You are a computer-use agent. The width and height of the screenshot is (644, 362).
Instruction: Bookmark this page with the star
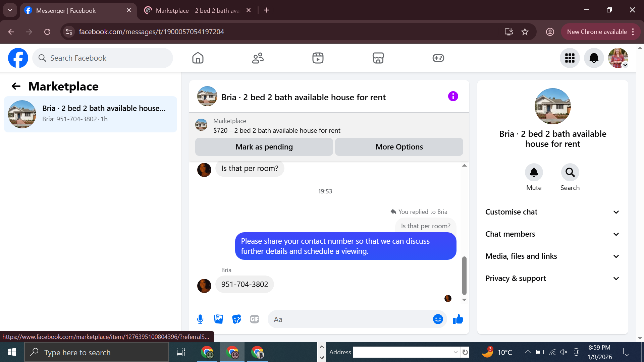point(525,32)
